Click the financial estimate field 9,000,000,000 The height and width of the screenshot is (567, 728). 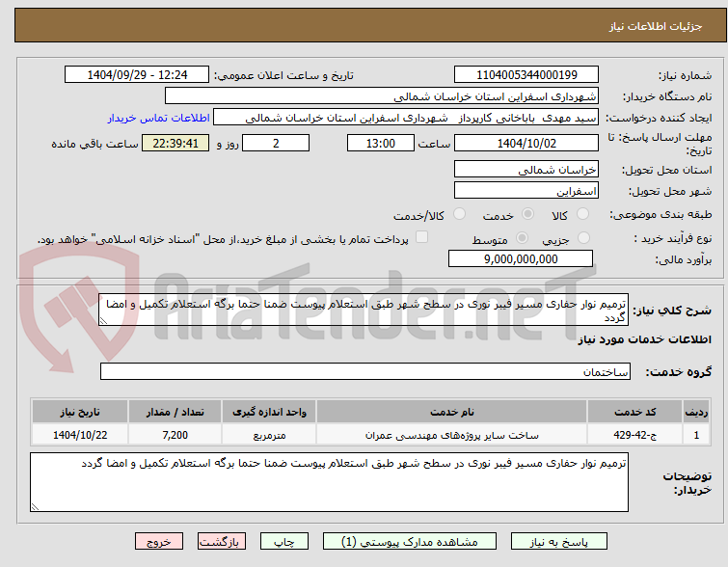coord(521,258)
